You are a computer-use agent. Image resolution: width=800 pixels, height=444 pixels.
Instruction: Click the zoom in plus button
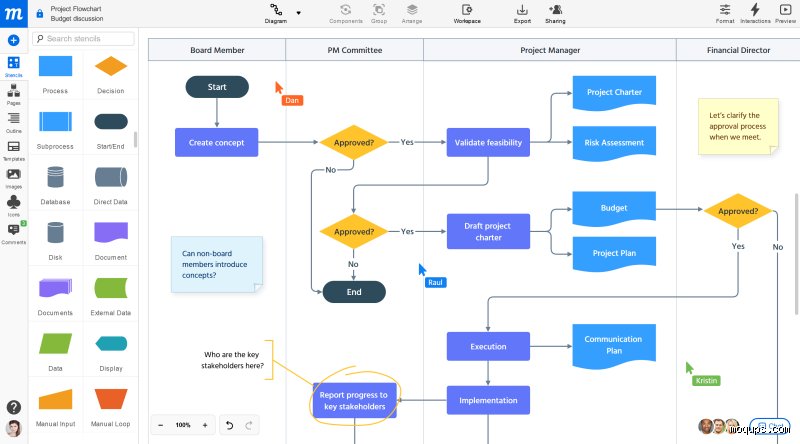[x=205, y=425]
